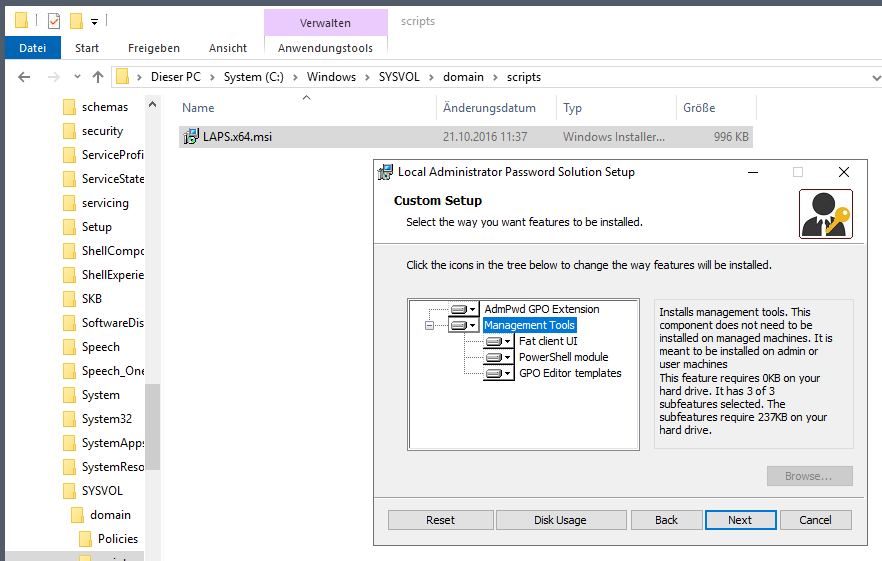Go Back in the LAPS setup wizard
882x561 pixels.
pyautogui.click(x=667, y=520)
